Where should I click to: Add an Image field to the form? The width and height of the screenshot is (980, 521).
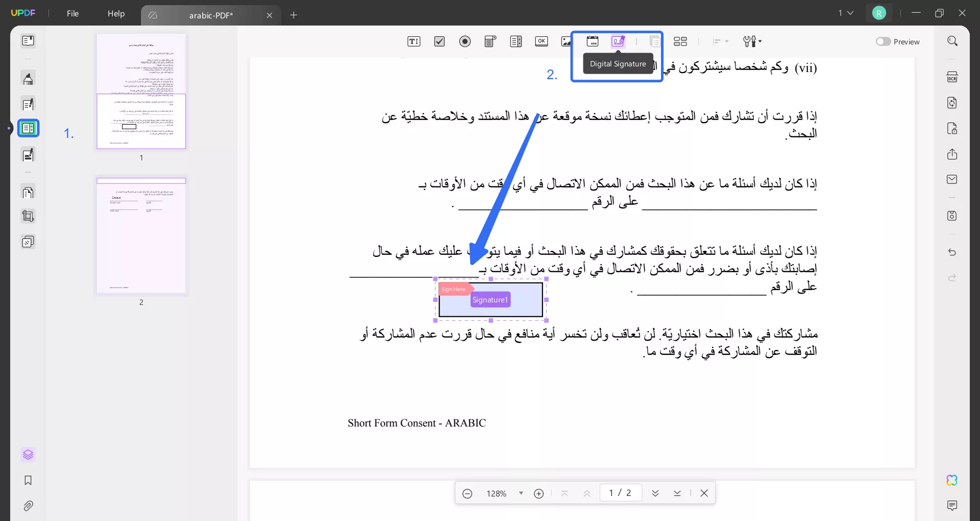[566, 41]
